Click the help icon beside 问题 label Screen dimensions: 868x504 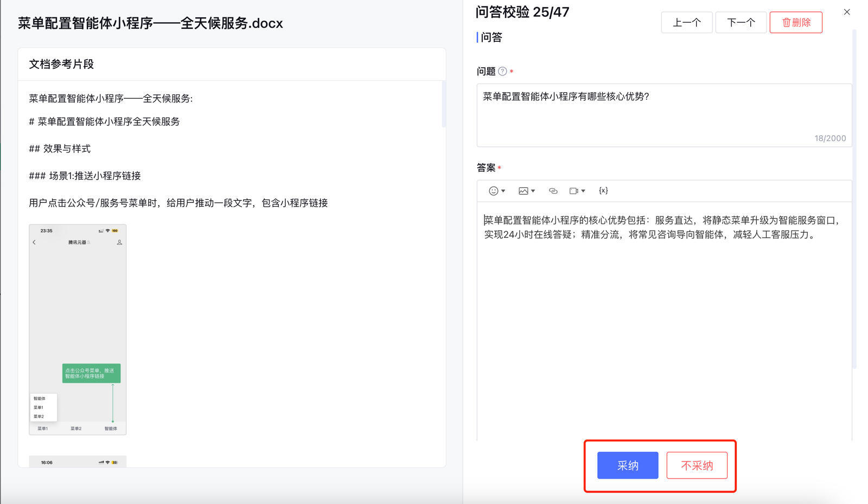point(502,72)
